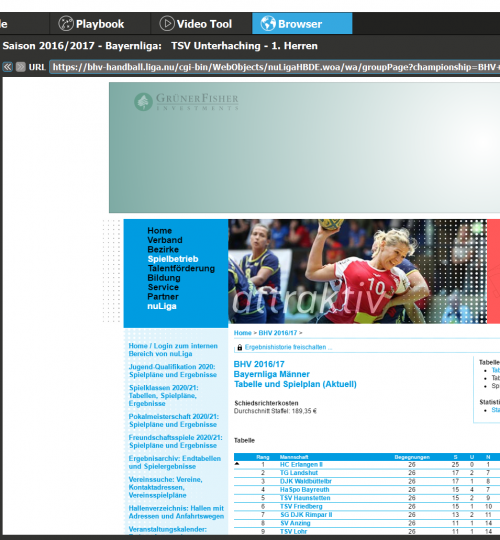Click the Video Tool play icon
The width and height of the screenshot is (500, 540).
coord(167,24)
